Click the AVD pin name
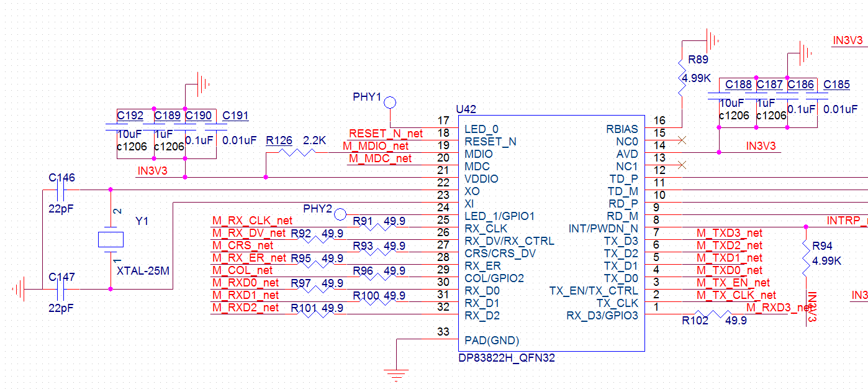The height and width of the screenshot is (389, 868). click(x=627, y=154)
